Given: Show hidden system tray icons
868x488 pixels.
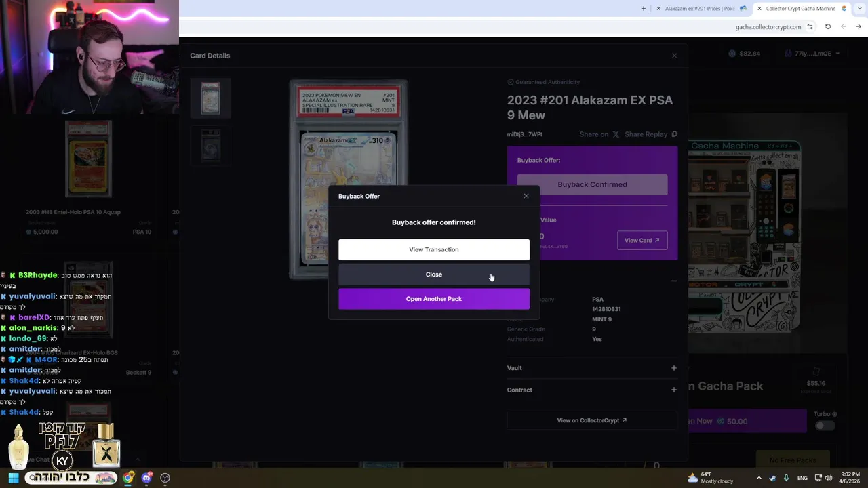Looking at the screenshot, I should [x=759, y=478].
